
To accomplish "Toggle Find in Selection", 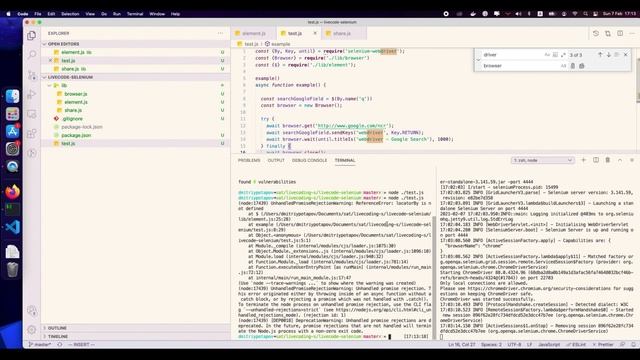I will point(617,54).
